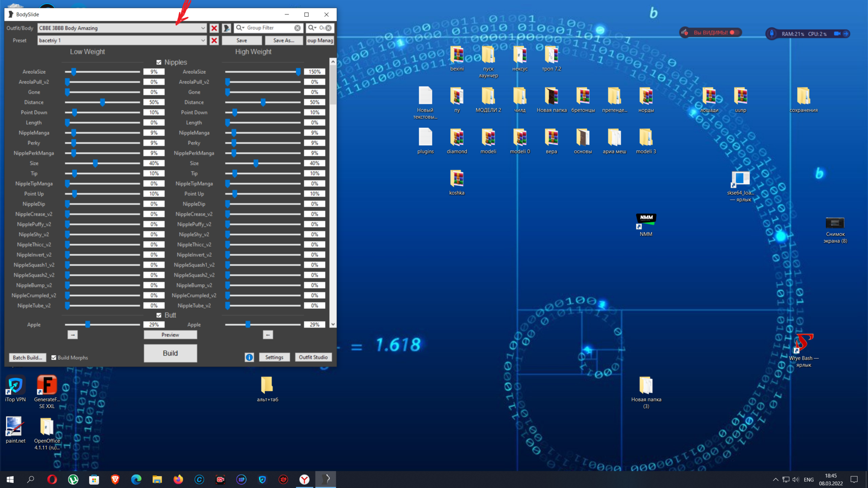This screenshot has height=488, width=868.
Task: Expand the Outfit/Body dropdown list
Action: (x=203, y=28)
